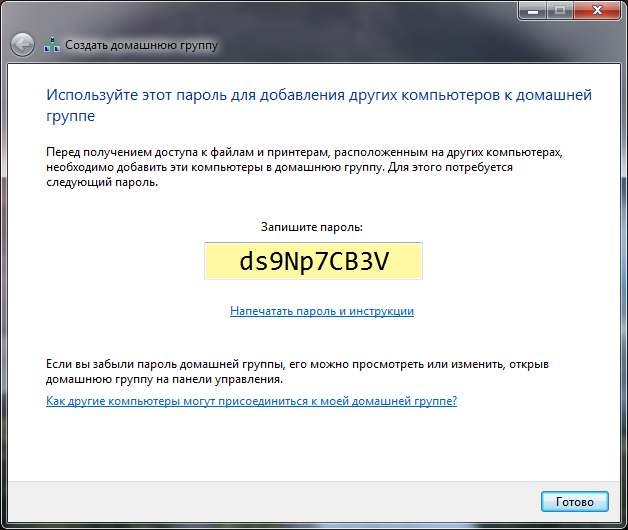628x530 pixels.
Task: Minimize the window
Action: point(533,10)
